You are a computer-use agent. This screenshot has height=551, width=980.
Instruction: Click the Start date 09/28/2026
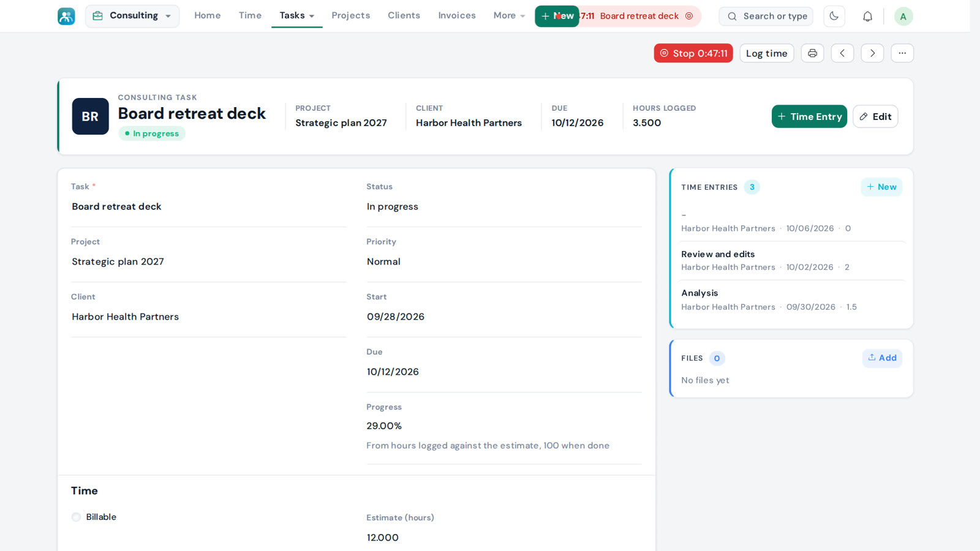coord(396,317)
